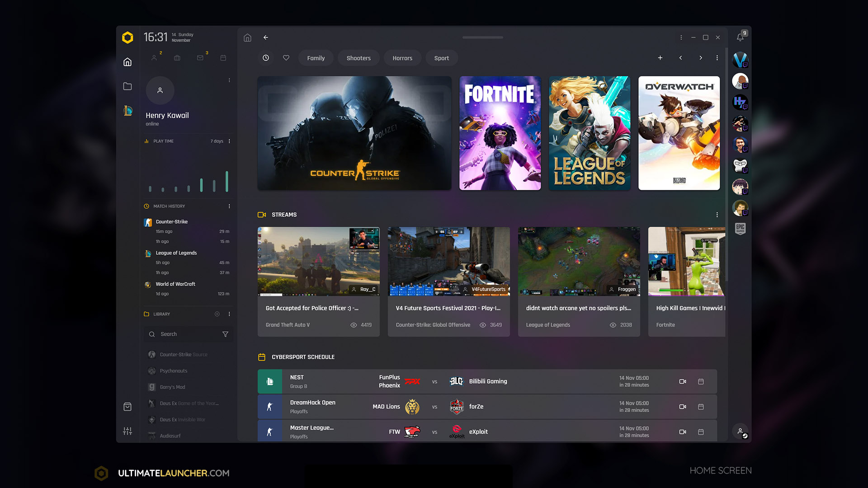Image resolution: width=868 pixels, height=488 pixels.
Task: Open Audiosurf in library list
Action: pos(170,436)
